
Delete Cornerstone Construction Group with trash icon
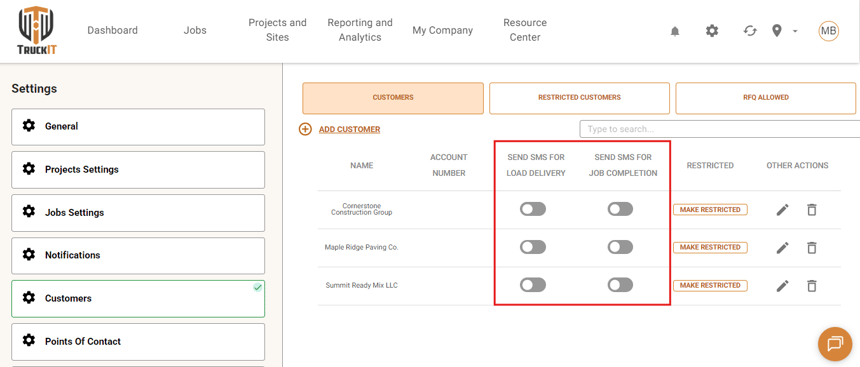pyautogui.click(x=812, y=210)
